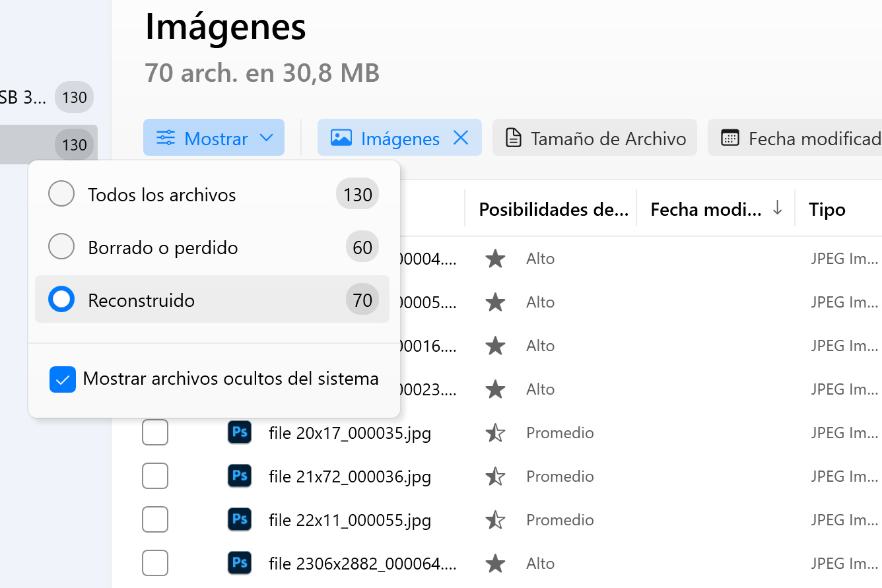Click the full star in the 00004 row
The width and height of the screenshot is (882, 588).
pyautogui.click(x=495, y=259)
